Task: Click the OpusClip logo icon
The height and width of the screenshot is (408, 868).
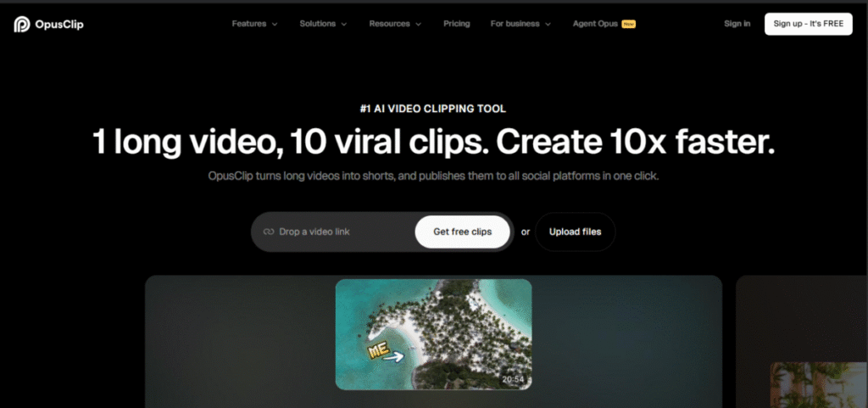Action: click(22, 24)
